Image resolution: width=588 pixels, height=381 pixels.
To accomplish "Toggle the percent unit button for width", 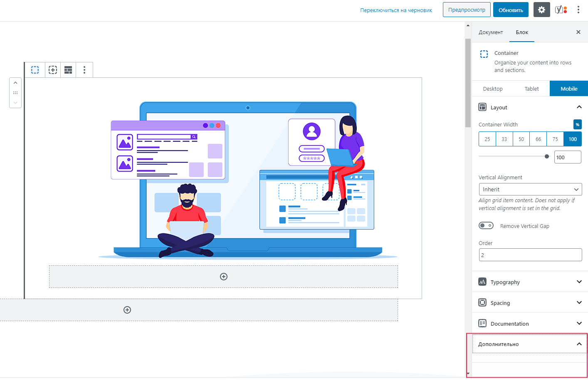I will click(x=577, y=124).
